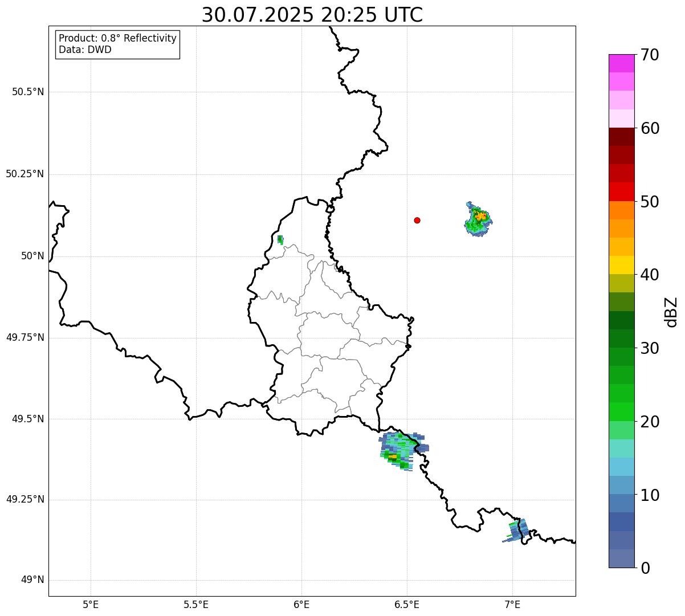Click the latitude label "49.5°N"
Image resolution: width=685 pixels, height=616 pixels.
pyautogui.click(x=28, y=419)
